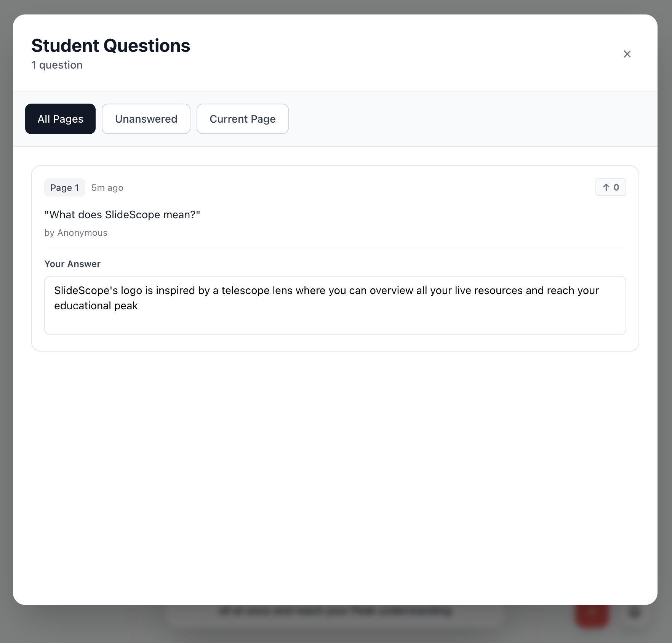Click the Student Questions heading
The width and height of the screenshot is (672, 643).
click(x=110, y=45)
